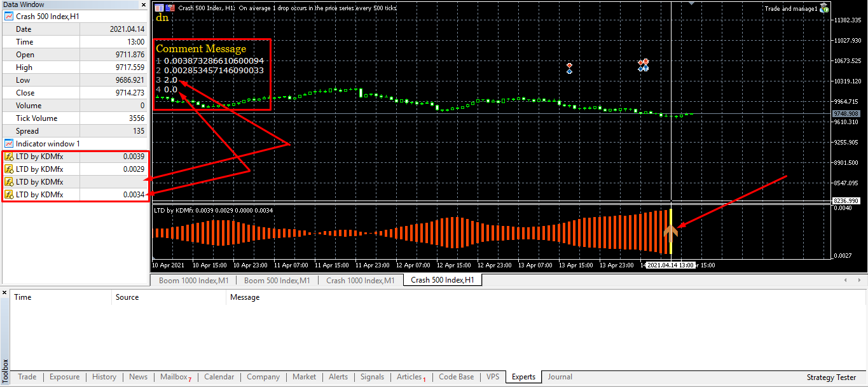
Task: Switch to the Crash 1000 Index,M1 chart tab
Action: 361,280
